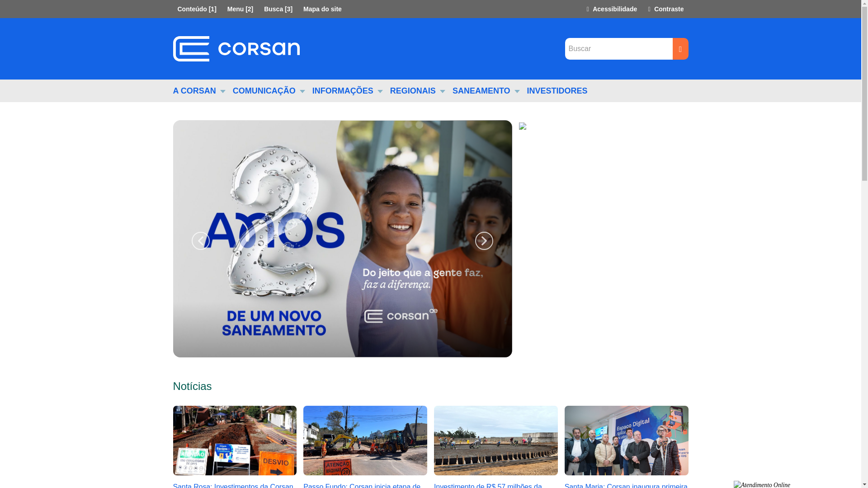The image size is (868, 488).
Task: Go to previous carousel slide
Action: tap(200, 241)
